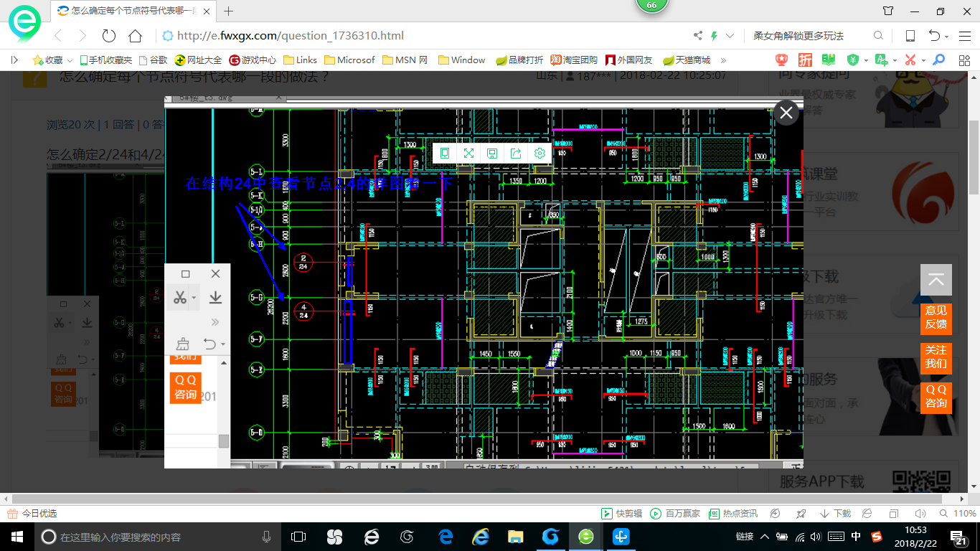Screen dimensions: 980x551
Task: Open the Microsof bookmark folder
Action: point(350,60)
